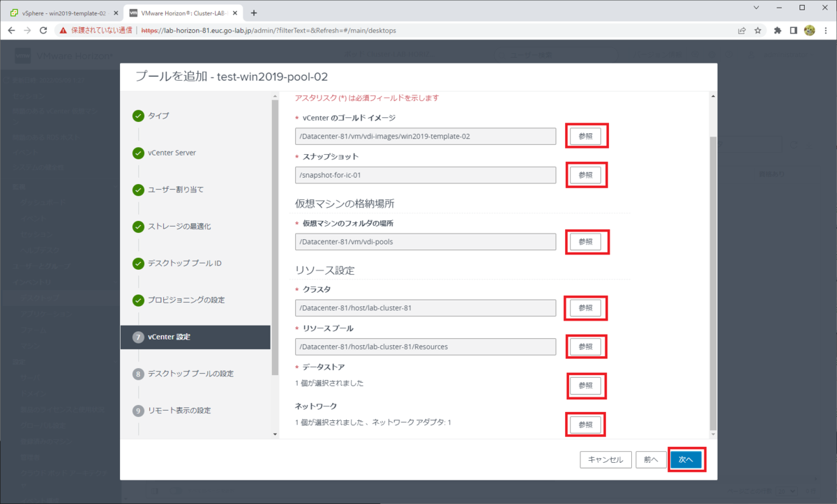Click the cluster path field lab-cluster-81
This screenshot has height=504, width=837.
[x=425, y=307]
